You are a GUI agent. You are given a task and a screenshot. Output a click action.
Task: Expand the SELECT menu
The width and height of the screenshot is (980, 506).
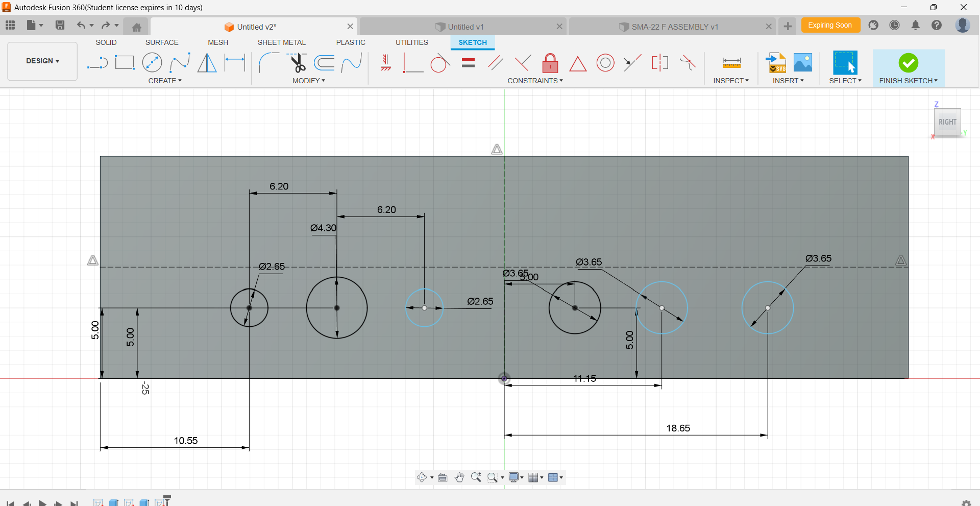click(845, 81)
